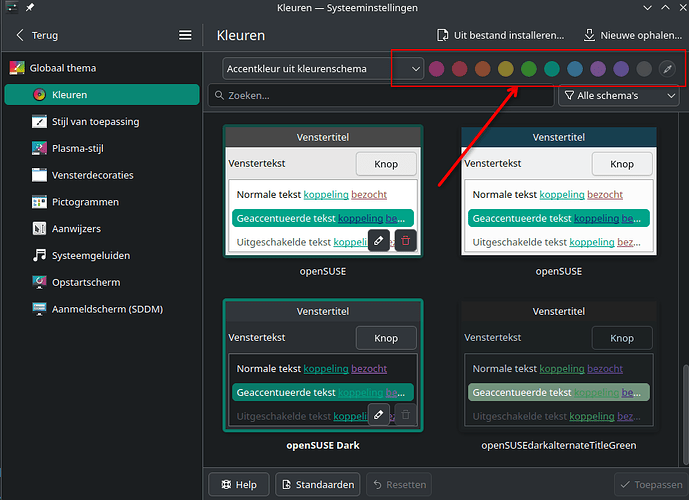Pick the teal accent color

click(x=552, y=69)
